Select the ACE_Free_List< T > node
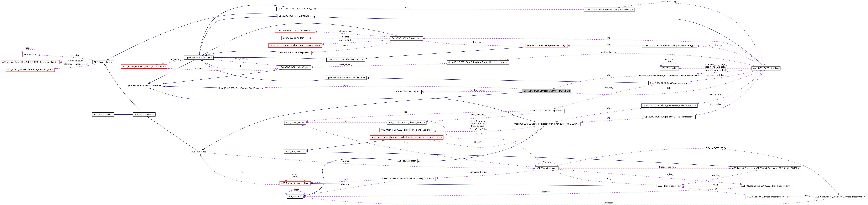Screen dimensions: 868x205 (x=295, y=152)
